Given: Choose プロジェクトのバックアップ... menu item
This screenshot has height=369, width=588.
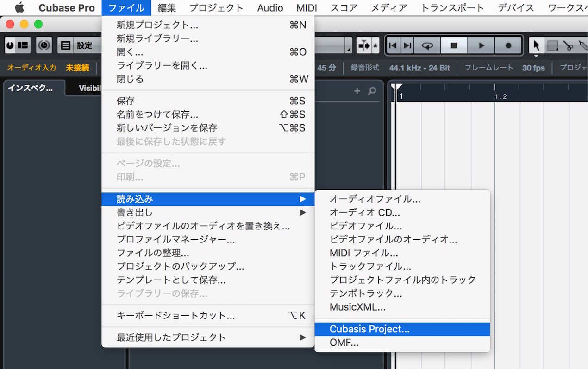Looking at the screenshot, I should (208, 267).
